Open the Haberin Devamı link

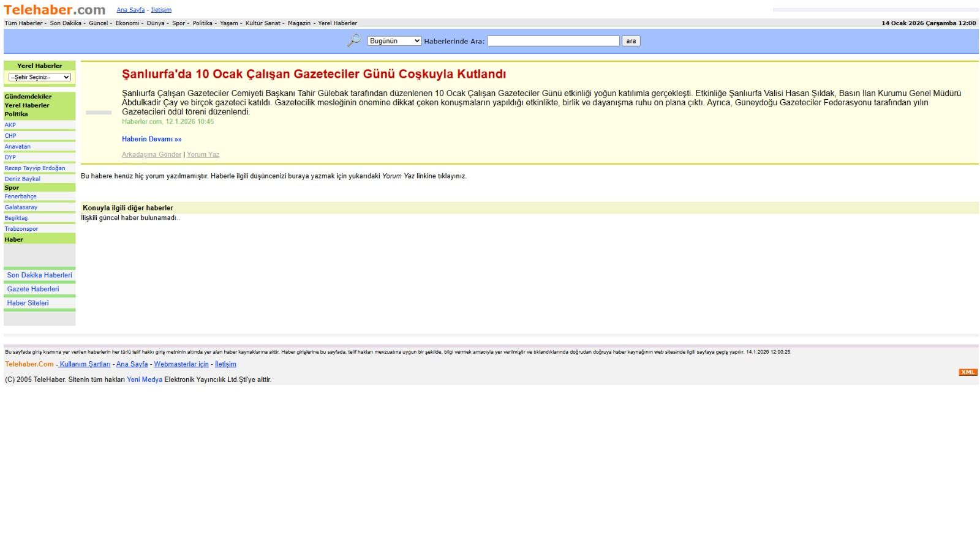coord(152,139)
